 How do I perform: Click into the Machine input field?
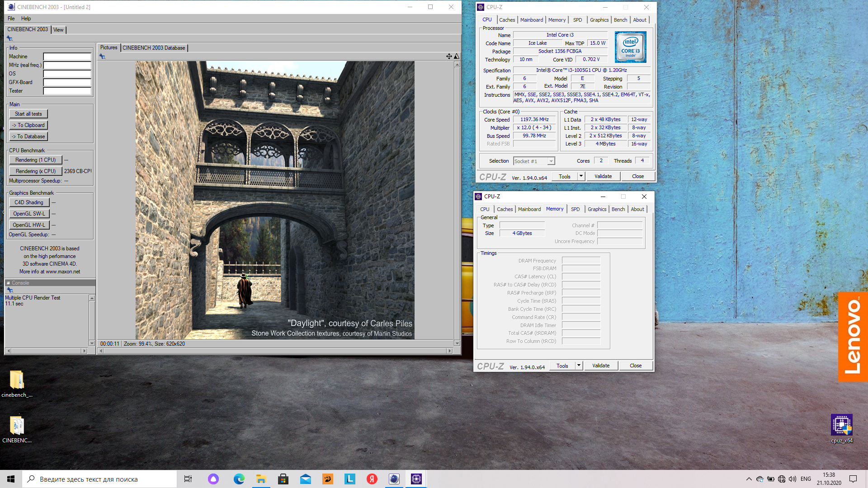click(67, 56)
